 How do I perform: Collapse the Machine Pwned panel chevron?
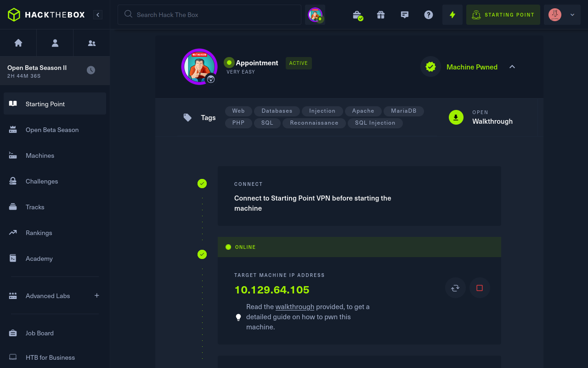point(512,67)
